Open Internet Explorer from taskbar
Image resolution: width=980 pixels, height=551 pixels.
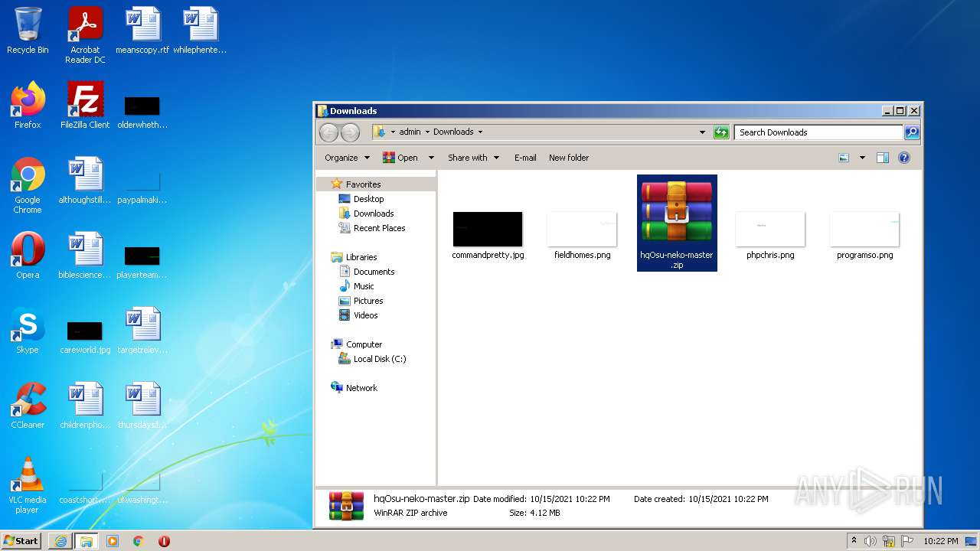tap(60, 541)
